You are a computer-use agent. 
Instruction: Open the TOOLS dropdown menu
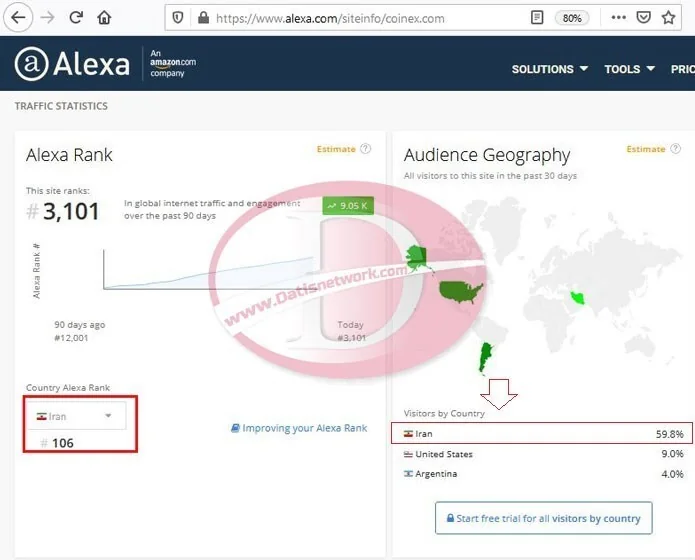pyautogui.click(x=629, y=69)
